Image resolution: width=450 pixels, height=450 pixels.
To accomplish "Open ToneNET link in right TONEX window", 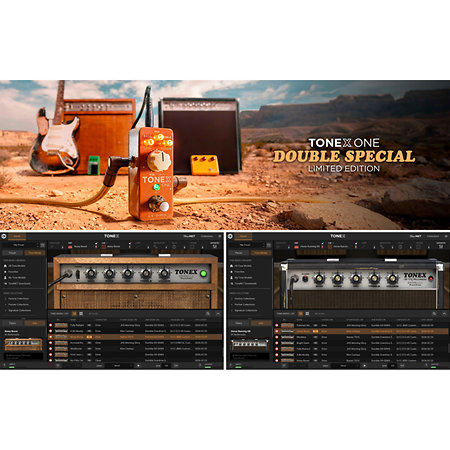I will pyautogui.click(x=415, y=236).
